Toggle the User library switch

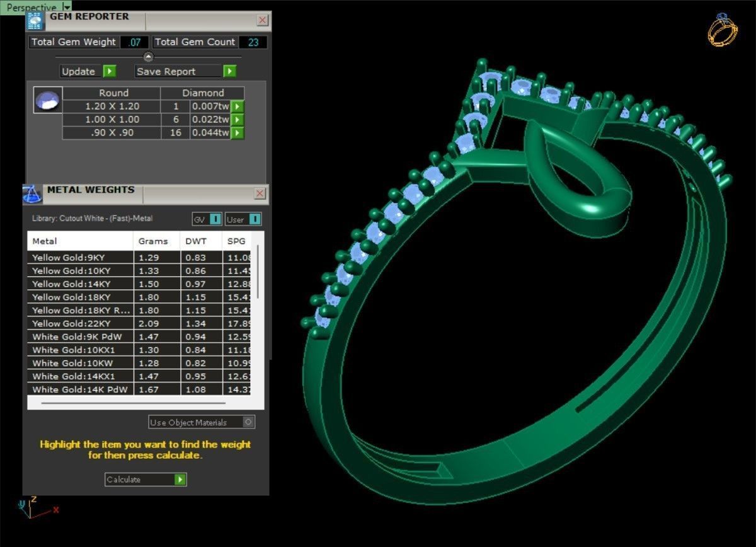[x=243, y=219]
